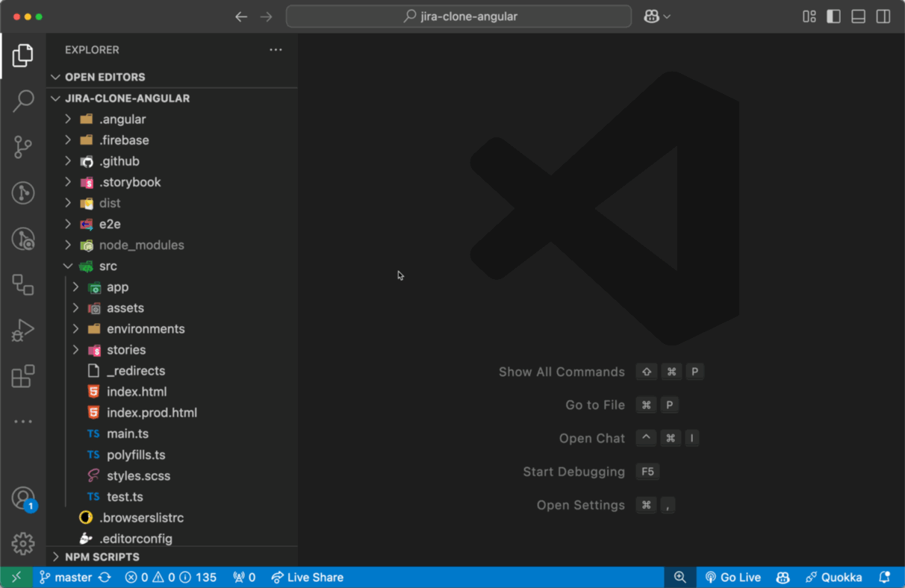
Task: Open Copilot status icon in status bar
Action: coord(783,578)
